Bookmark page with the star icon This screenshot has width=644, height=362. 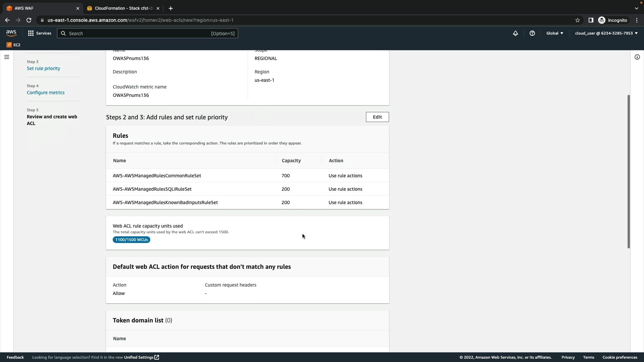point(578,20)
